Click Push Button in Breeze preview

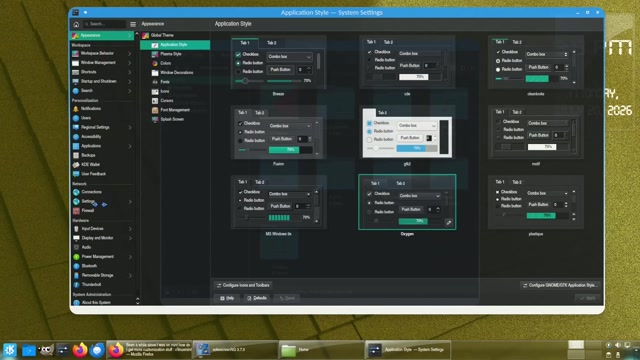coord(280,70)
